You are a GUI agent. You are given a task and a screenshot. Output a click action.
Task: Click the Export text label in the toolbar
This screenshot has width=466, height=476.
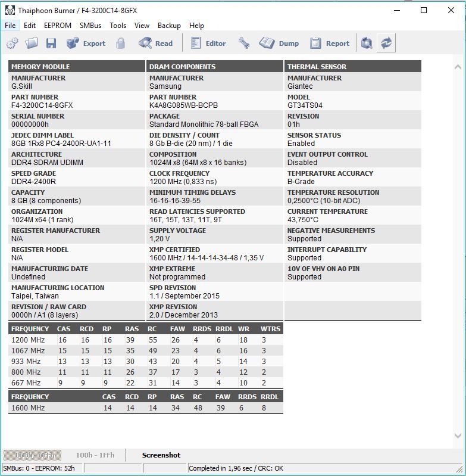[x=94, y=43]
